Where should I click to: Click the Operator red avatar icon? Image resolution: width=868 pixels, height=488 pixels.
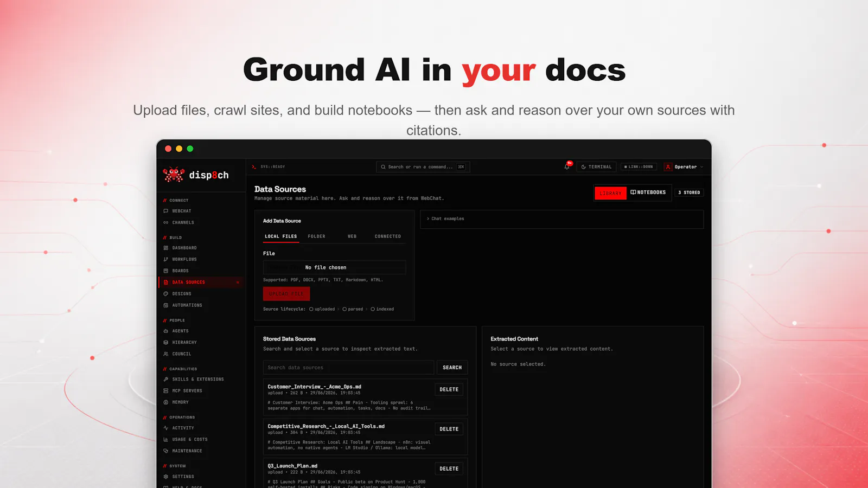point(668,167)
